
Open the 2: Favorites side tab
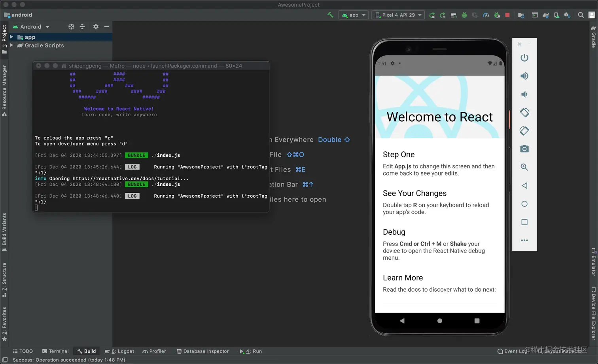click(4, 324)
